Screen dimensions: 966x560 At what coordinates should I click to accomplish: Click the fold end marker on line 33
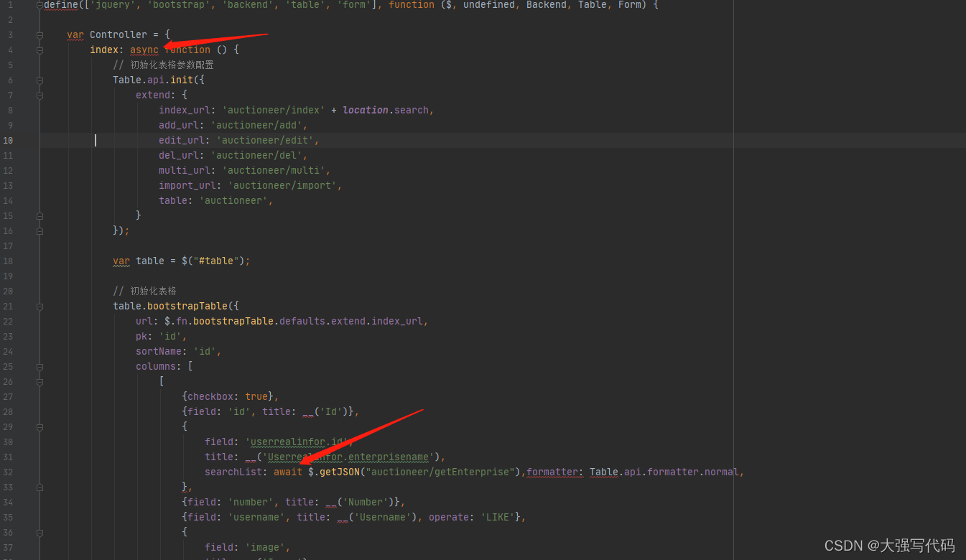click(40, 487)
